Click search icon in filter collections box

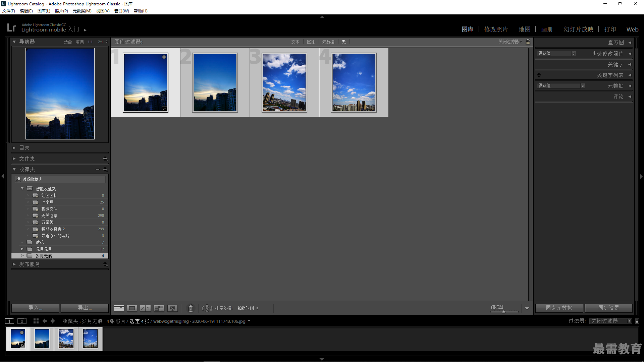[x=19, y=179]
